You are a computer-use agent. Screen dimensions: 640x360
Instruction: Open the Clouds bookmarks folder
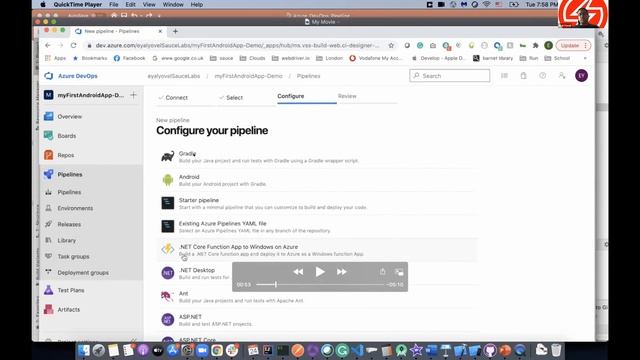[x=252, y=58]
